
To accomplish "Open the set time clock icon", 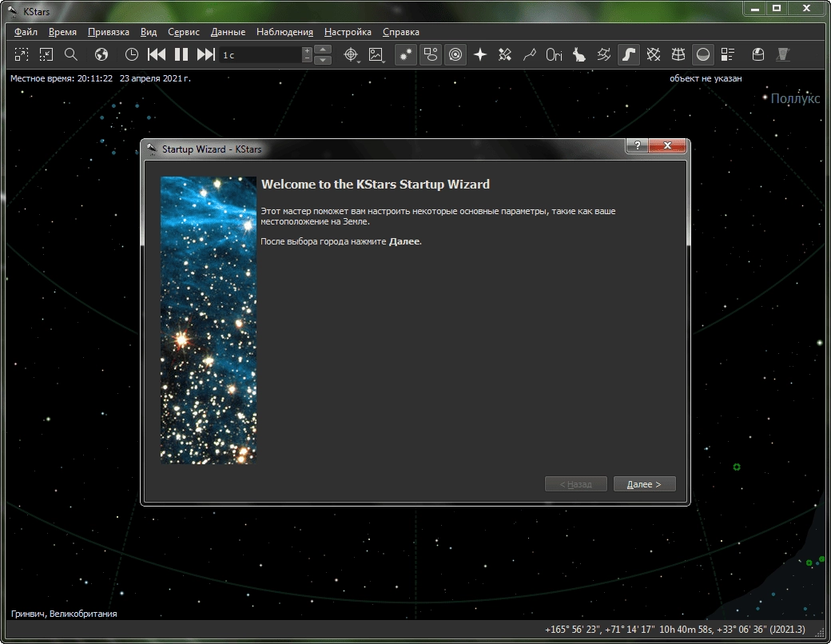I will [131, 54].
